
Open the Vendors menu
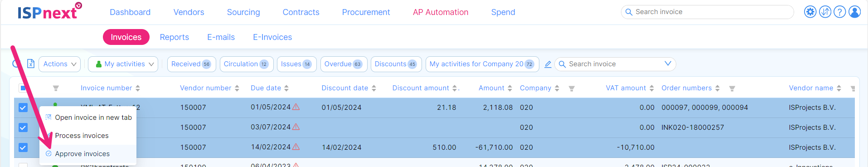click(x=189, y=12)
